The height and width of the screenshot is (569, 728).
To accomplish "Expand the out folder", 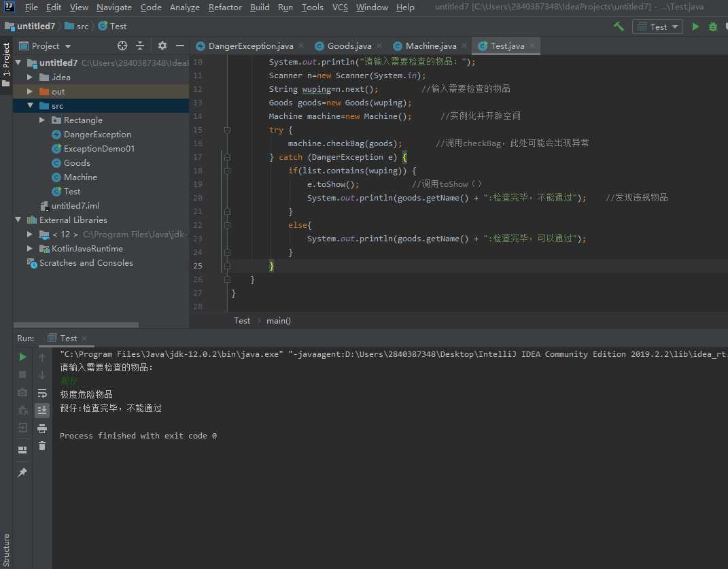I will click(x=30, y=92).
